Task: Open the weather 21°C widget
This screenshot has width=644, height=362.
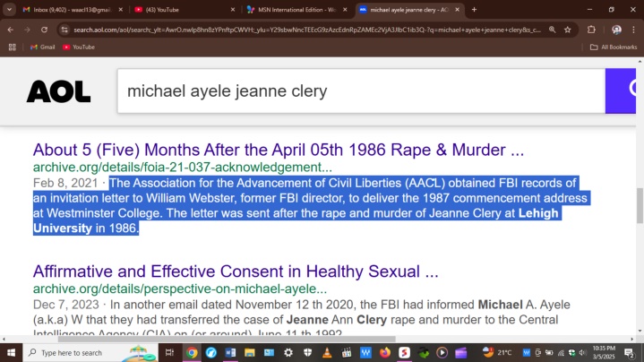Action: pyautogui.click(x=497, y=352)
